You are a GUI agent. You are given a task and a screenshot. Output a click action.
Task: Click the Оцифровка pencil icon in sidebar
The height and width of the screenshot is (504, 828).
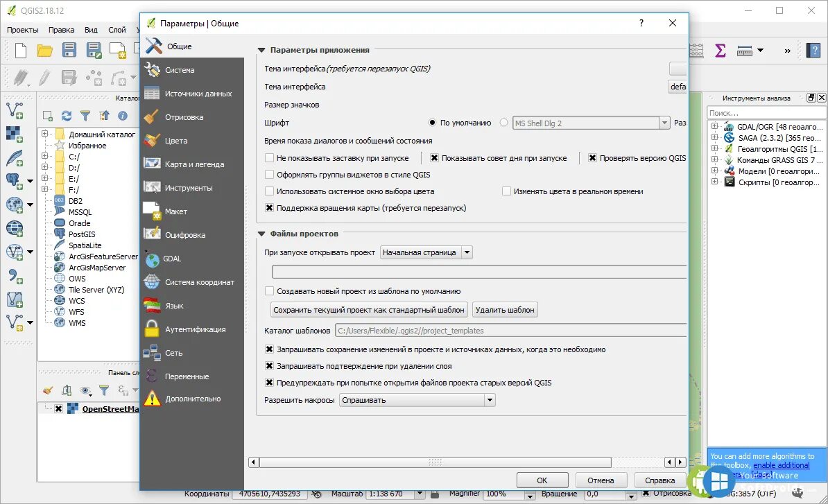pyautogui.click(x=152, y=234)
